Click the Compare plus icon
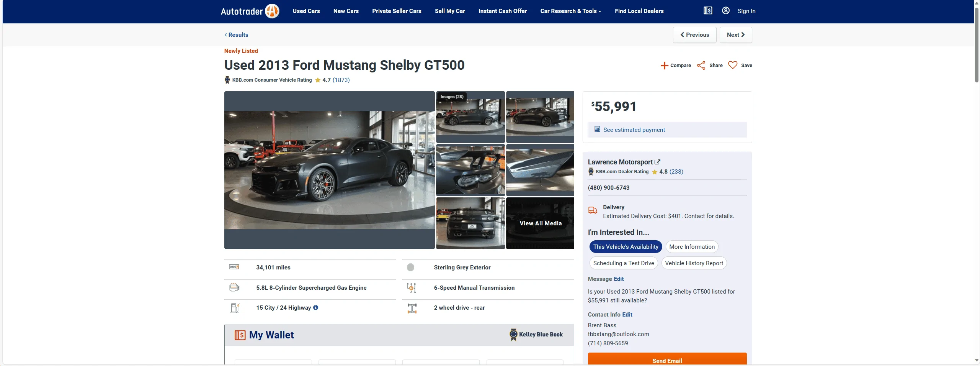Image resolution: width=980 pixels, height=366 pixels. tap(664, 66)
